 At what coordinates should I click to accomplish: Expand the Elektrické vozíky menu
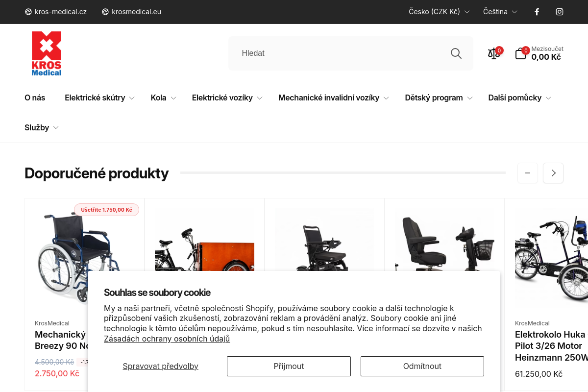pyautogui.click(x=227, y=98)
